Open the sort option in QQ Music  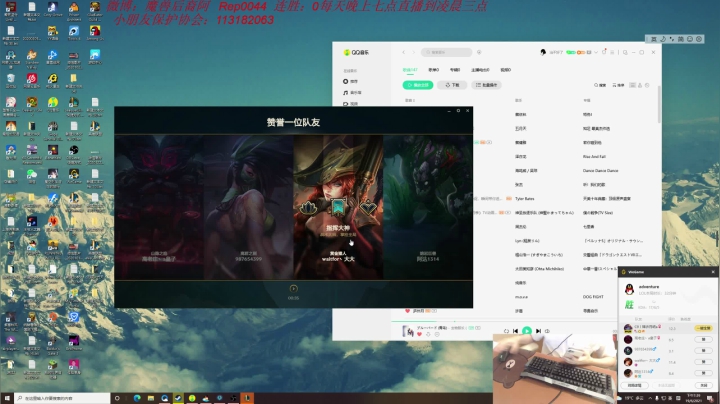[618, 85]
